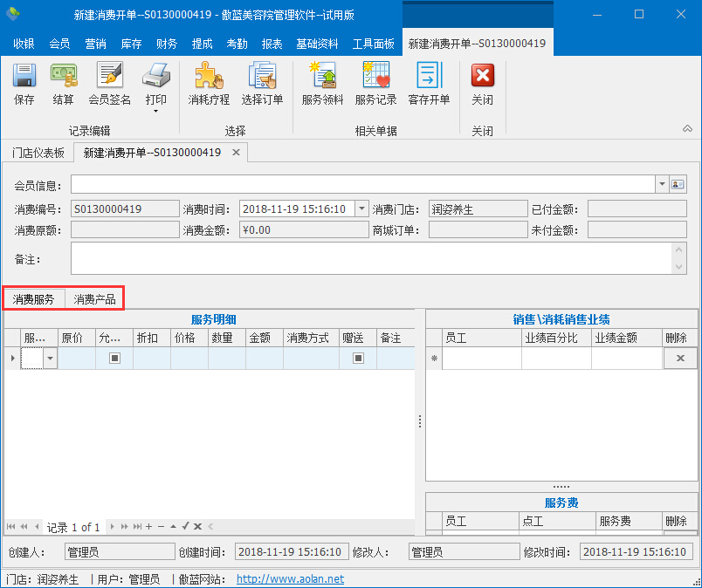The height and width of the screenshot is (588, 702).
Task: Click the 消费门店 润姿养生 field
Action: (478, 209)
